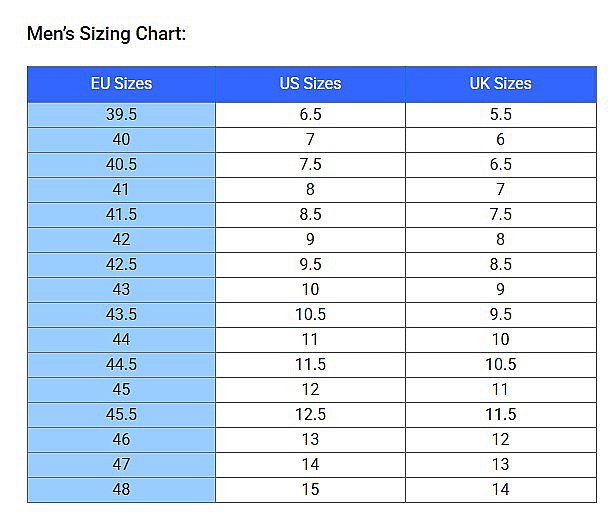Click the UK size 12 cell
This screenshot has height=515, width=614.
click(501, 440)
